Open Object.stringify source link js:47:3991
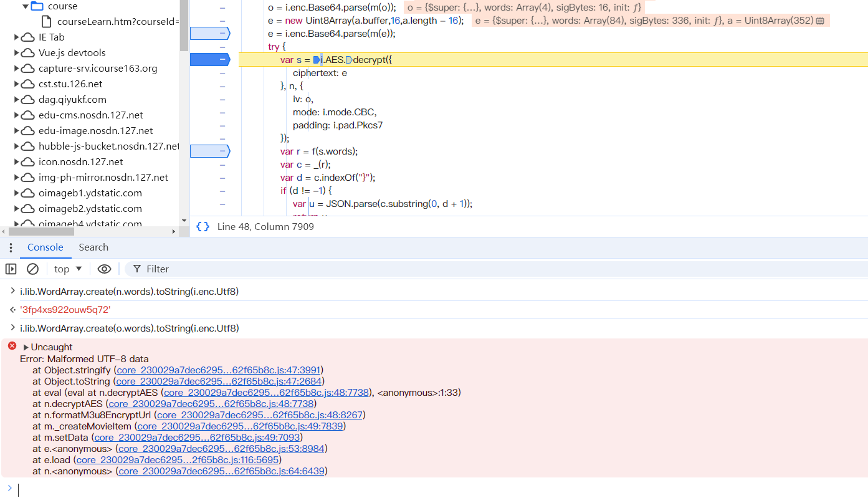The height and width of the screenshot is (503, 868). [219, 370]
